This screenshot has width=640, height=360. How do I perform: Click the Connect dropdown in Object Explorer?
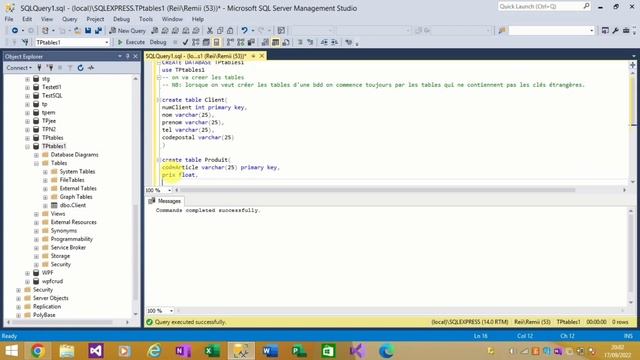(19, 68)
